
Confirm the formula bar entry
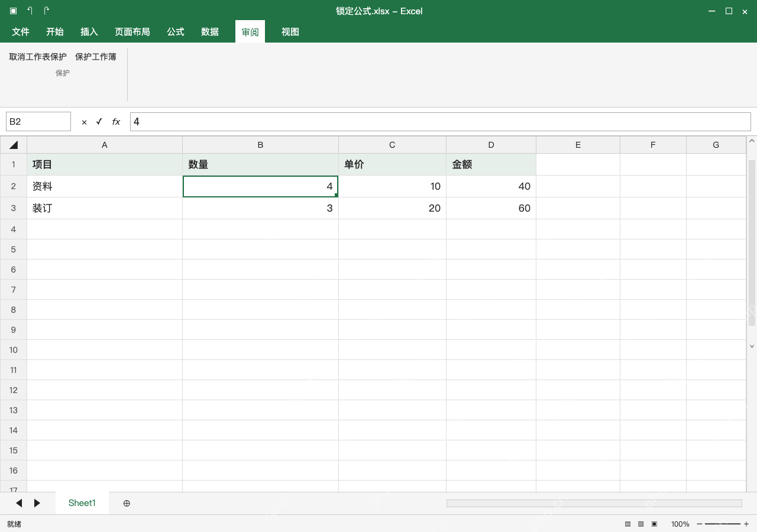[x=99, y=122]
